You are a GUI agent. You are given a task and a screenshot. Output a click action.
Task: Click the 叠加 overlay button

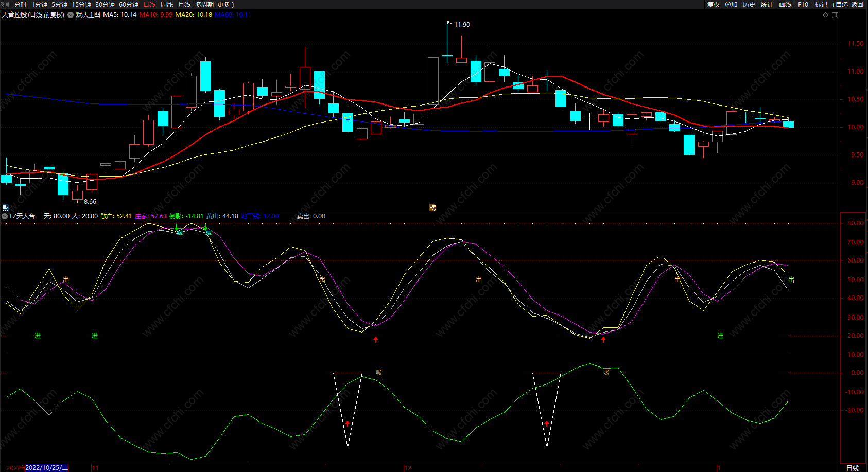point(731,4)
